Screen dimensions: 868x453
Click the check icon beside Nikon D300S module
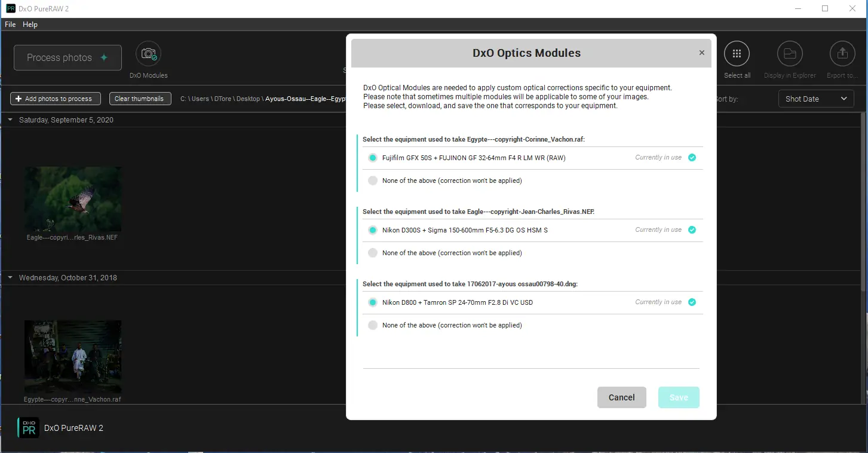tap(692, 230)
